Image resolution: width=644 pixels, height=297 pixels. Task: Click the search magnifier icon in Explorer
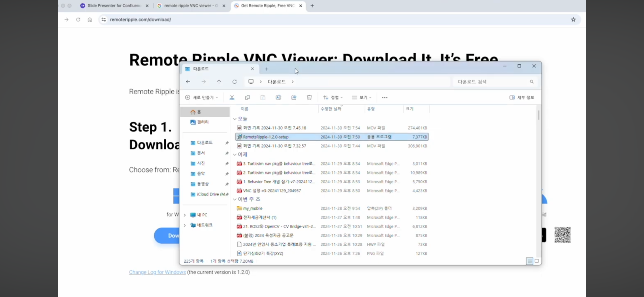(532, 82)
